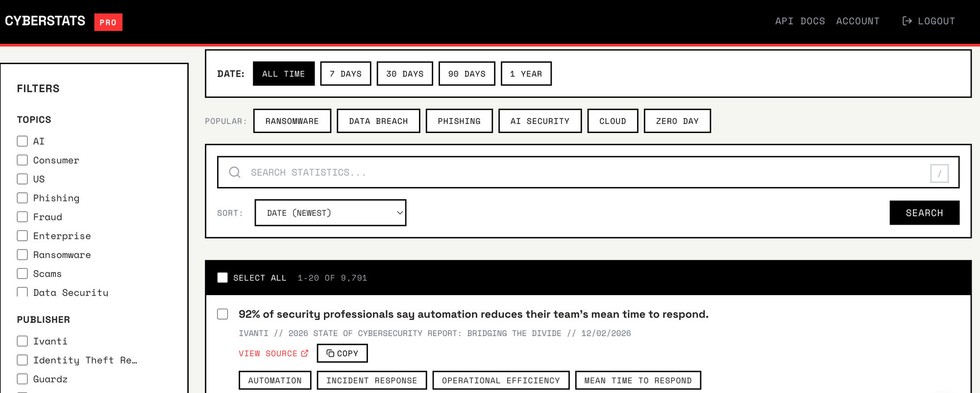Check the Fraud topic filter

pos(23,217)
